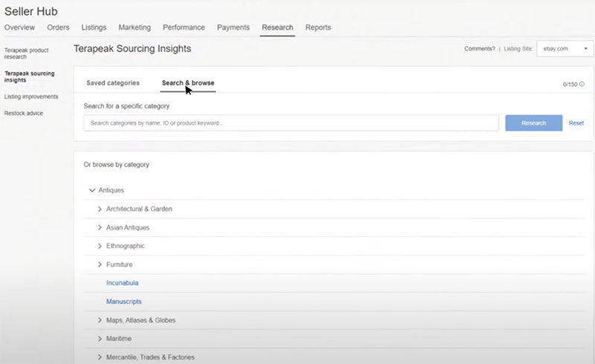Screen dimensions: 595x364
Task: Open Terapeak product research in sidebar
Action: pos(26,53)
